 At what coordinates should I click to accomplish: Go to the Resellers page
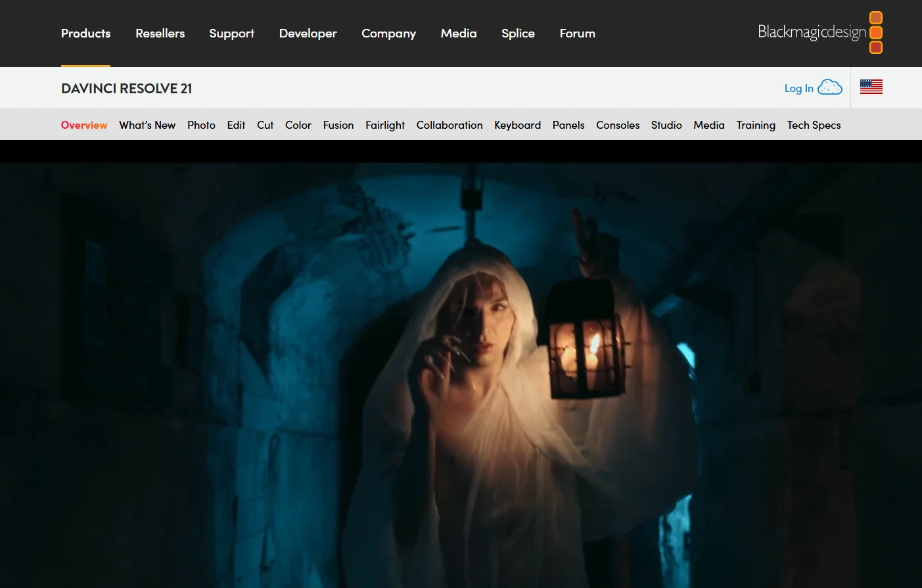[x=160, y=34]
